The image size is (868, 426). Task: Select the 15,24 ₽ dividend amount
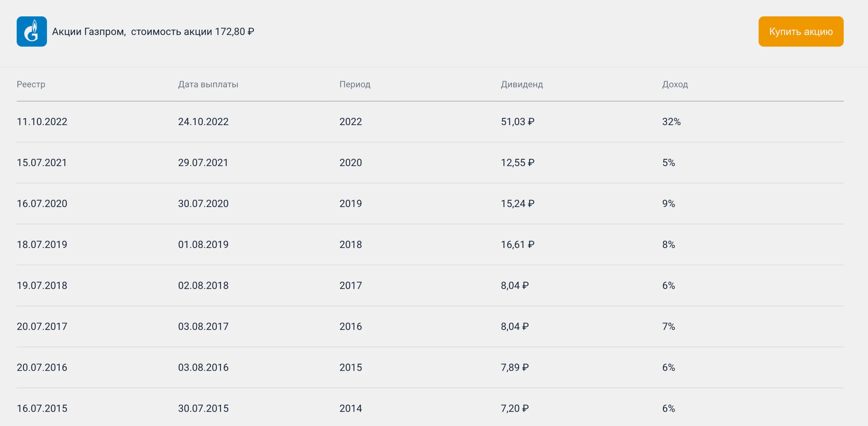[517, 203]
